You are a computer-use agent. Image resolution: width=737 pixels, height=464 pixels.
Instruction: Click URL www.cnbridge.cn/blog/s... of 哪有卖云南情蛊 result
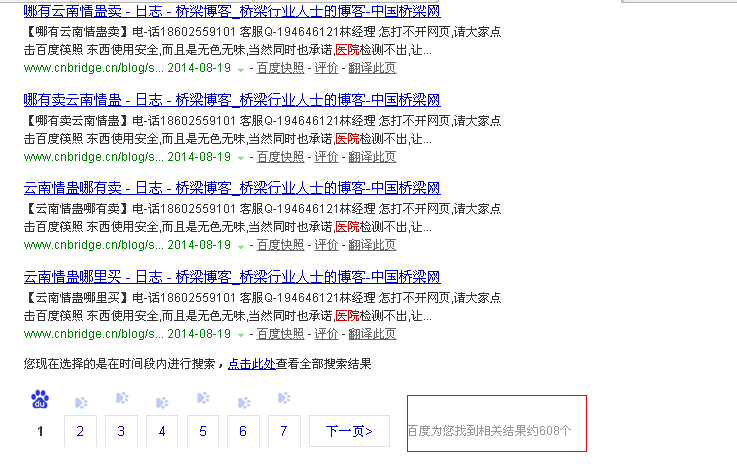[94, 157]
